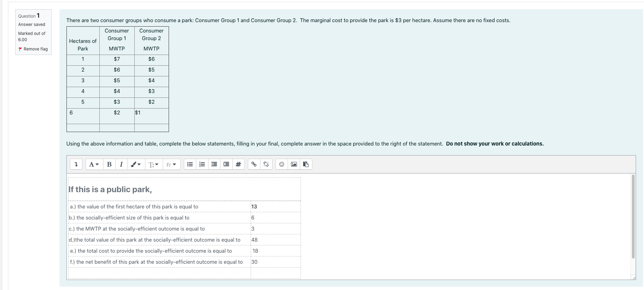Click the paste special clipboard icon
This screenshot has height=290, width=644.
(306, 164)
